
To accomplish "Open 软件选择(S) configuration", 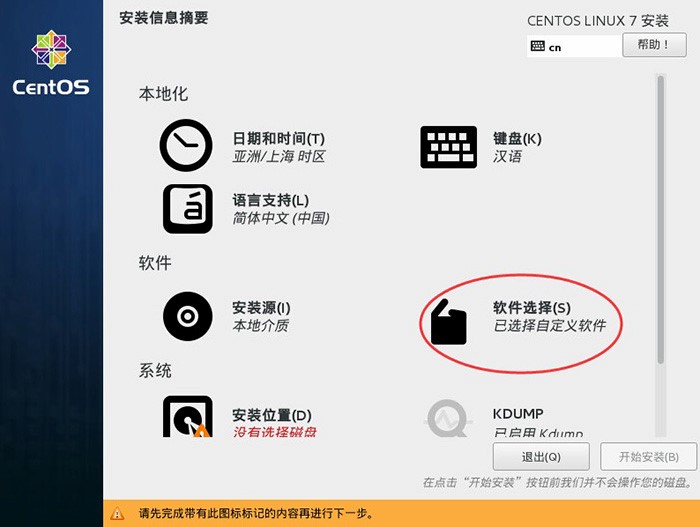I will 532,308.
